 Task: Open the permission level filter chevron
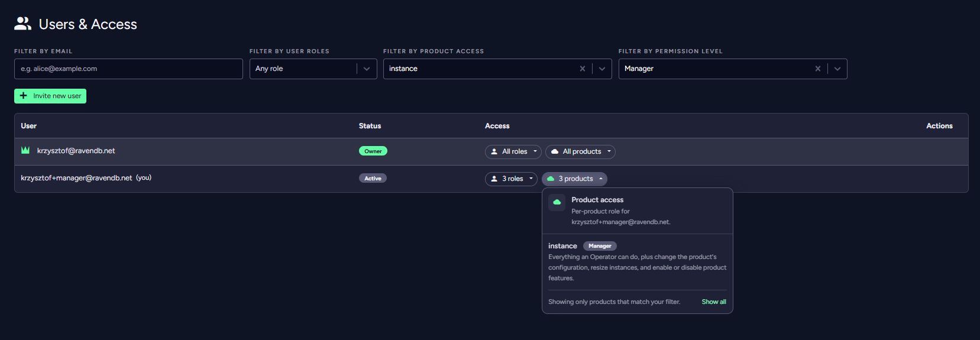click(837, 69)
